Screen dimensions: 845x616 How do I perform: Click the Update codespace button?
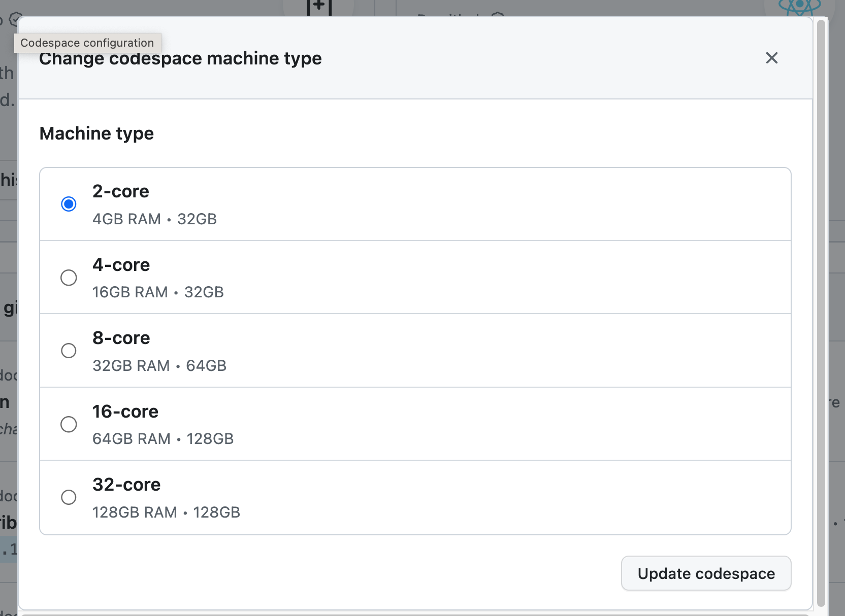click(706, 573)
